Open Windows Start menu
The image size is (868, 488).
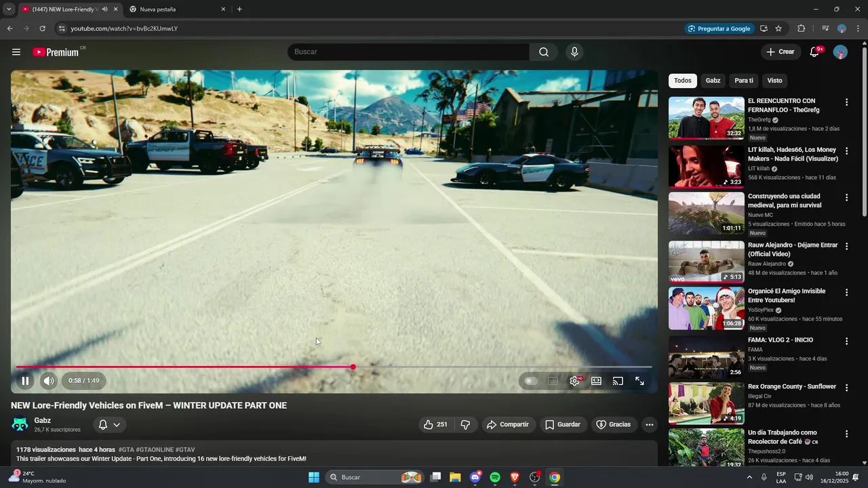pos(314,477)
